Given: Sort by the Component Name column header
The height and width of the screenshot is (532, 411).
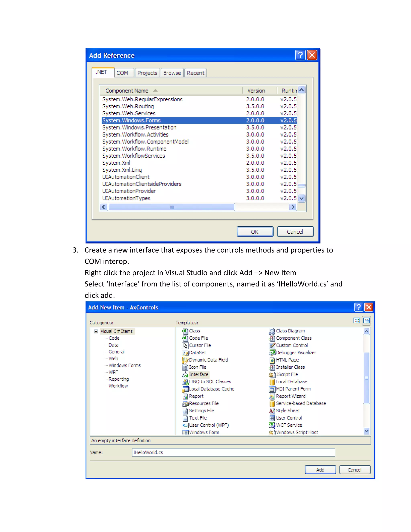Looking at the screenshot, I should (127, 91).
